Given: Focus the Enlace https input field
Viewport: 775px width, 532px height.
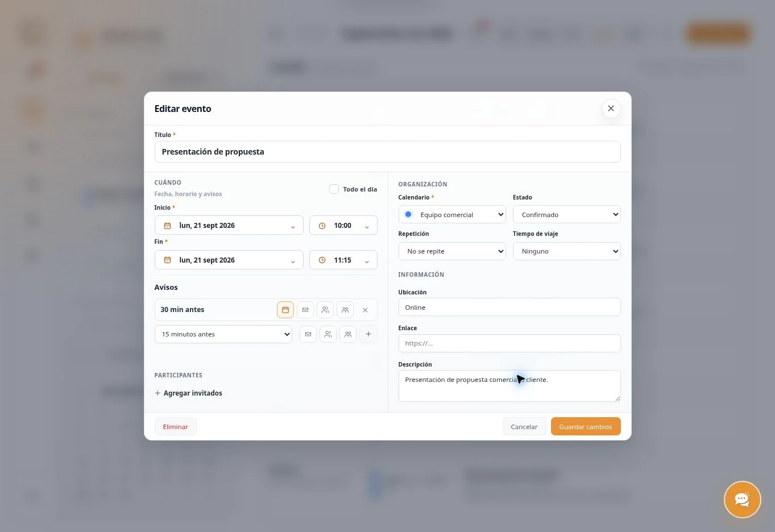Looking at the screenshot, I should [509, 343].
